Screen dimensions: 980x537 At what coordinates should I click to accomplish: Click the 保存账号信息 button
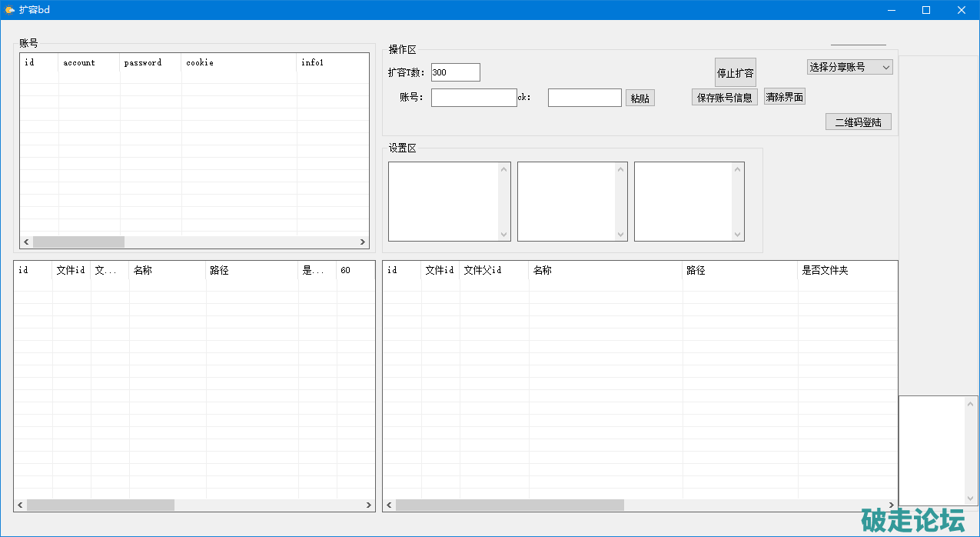724,98
